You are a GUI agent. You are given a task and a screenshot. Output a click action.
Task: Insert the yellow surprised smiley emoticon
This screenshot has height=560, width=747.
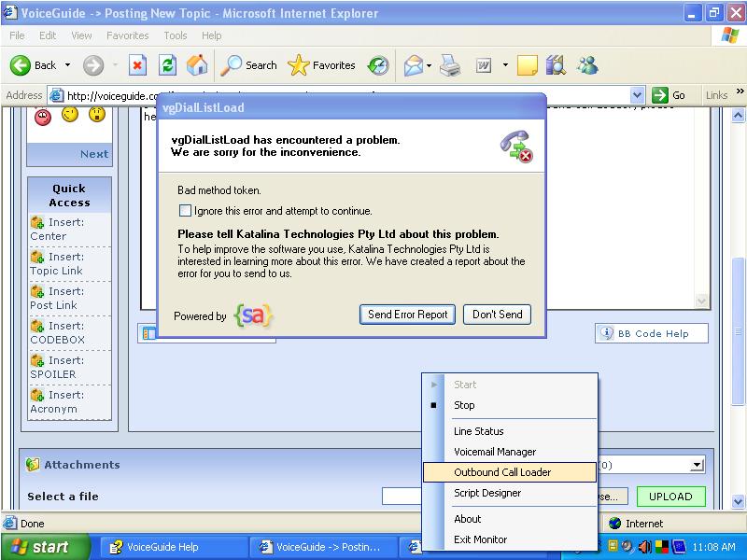96,115
